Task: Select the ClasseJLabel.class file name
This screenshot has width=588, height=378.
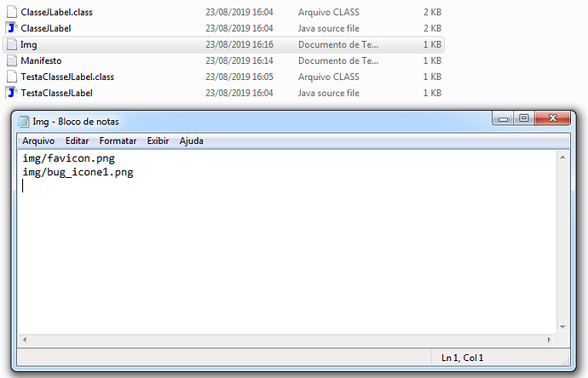Action: point(56,12)
